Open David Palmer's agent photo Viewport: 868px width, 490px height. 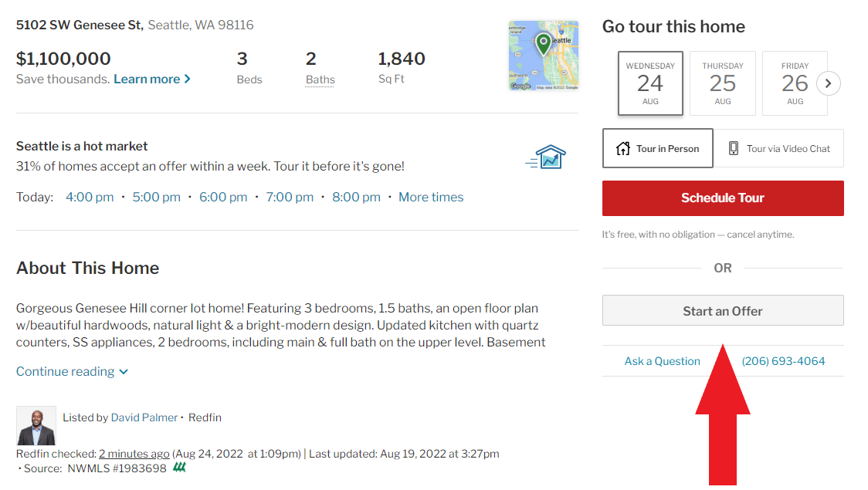click(36, 426)
